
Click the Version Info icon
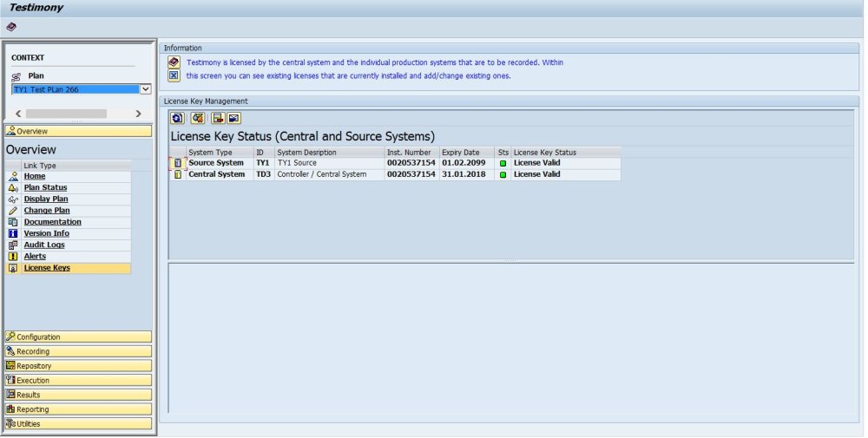point(13,233)
